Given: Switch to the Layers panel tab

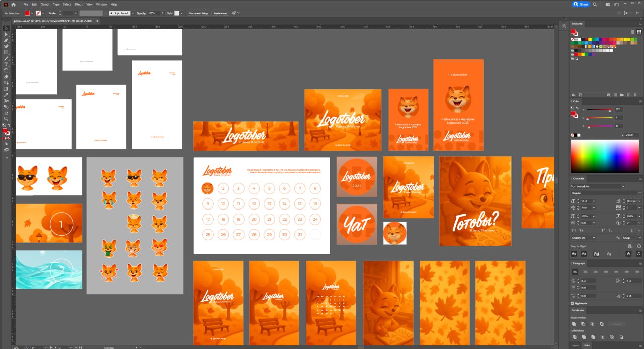Looking at the screenshot, I should coord(575,345).
